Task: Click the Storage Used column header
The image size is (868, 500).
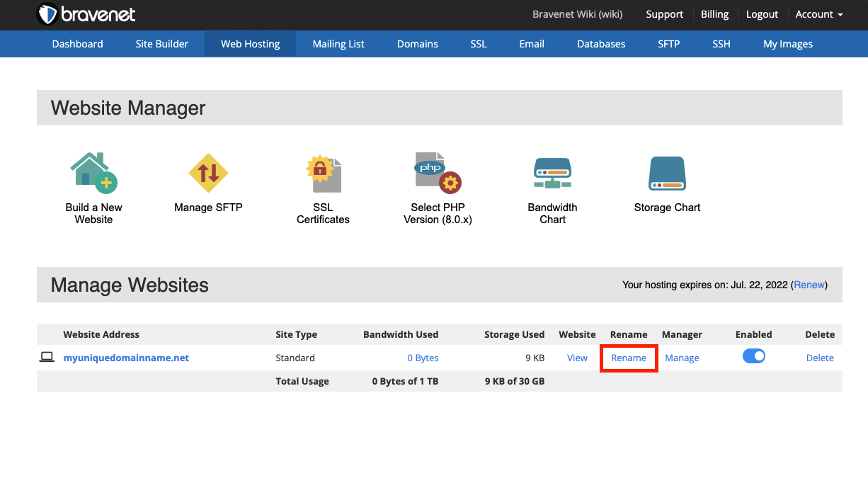Action: [515, 334]
